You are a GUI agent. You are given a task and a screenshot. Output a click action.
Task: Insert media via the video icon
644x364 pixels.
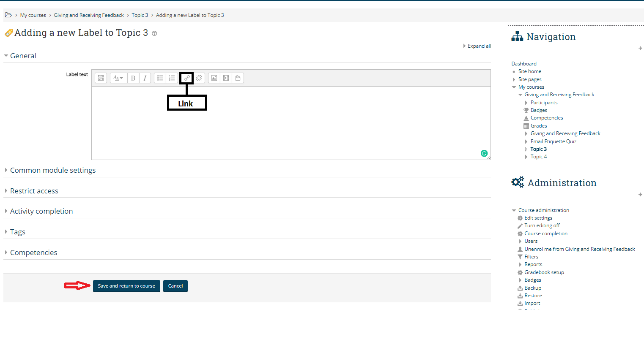click(226, 78)
